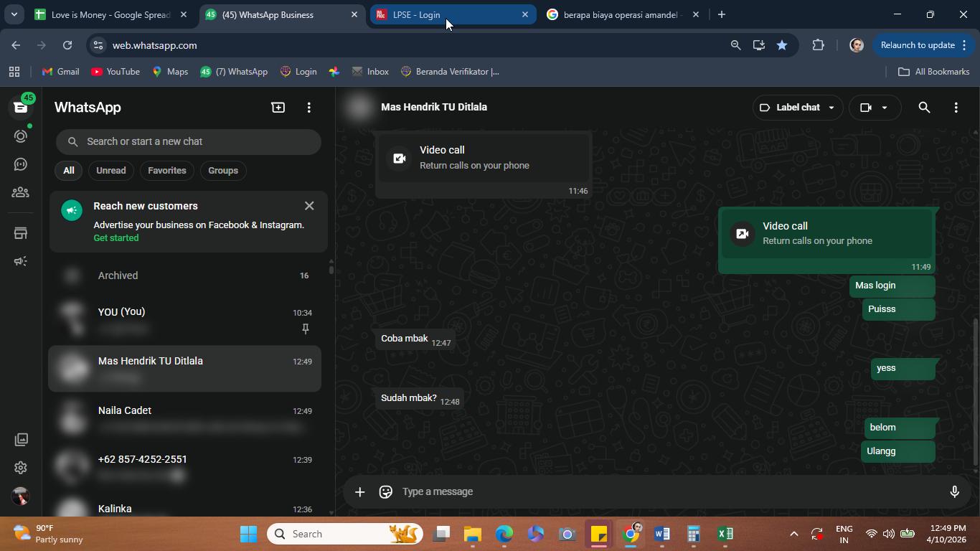The height and width of the screenshot is (551, 980).
Task: Switch to Love is Money Google Sheets tab
Action: [x=111, y=14]
